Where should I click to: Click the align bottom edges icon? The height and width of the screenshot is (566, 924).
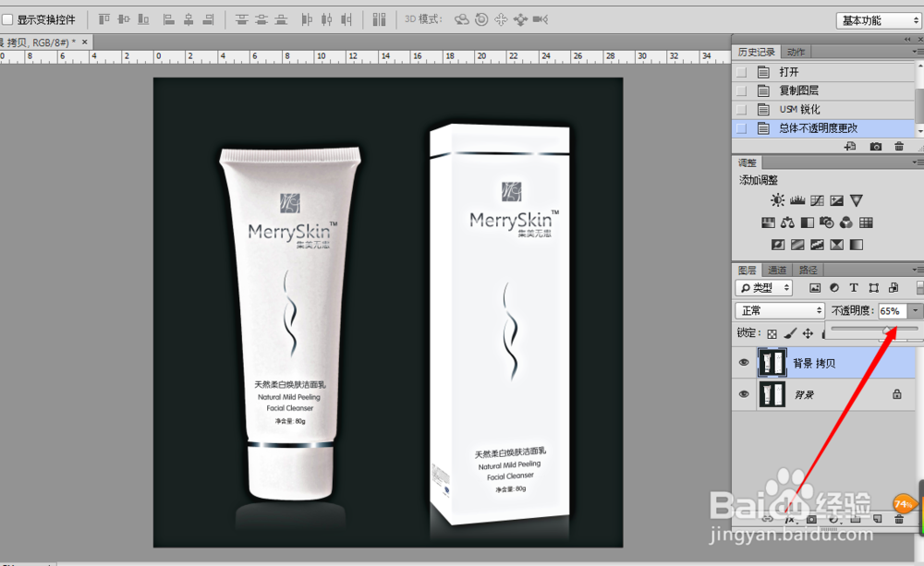pyautogui.click(x=143, y=20)
